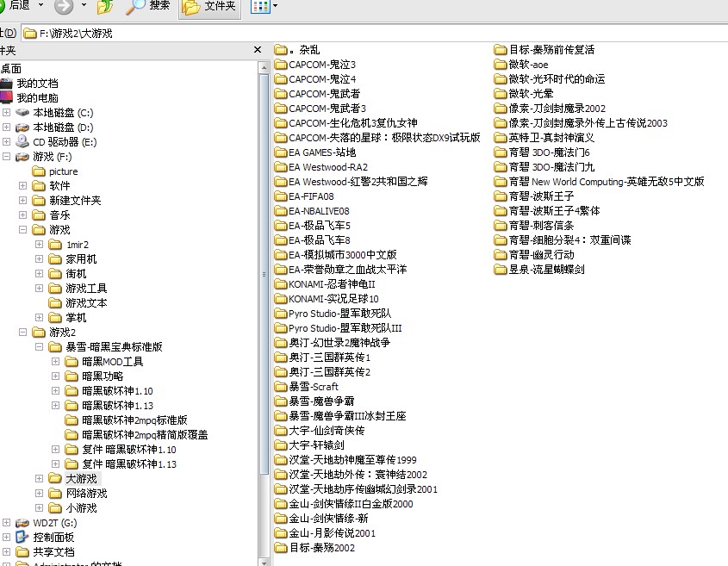Select 游戏文本 folder in tree
The height and width of the screenshot is (566, 728).
pyautogui.click(x=86, y=303)
